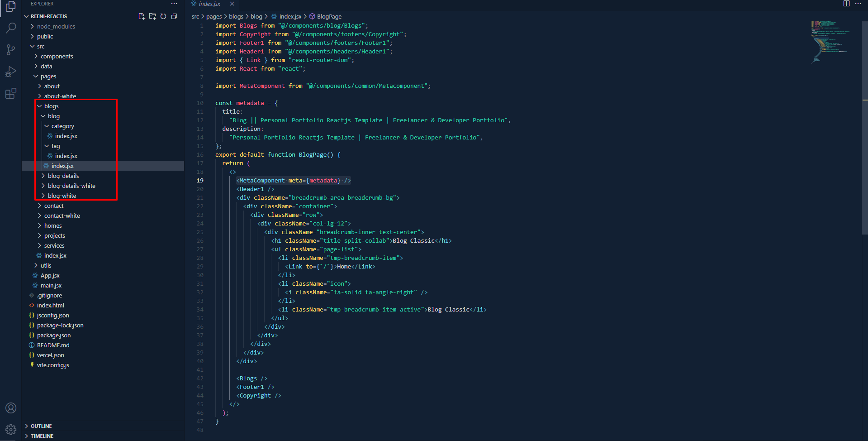Open the Source Control view
Image resolution: width=868 pixels, height=441 pixels.
tap(11, 50)
